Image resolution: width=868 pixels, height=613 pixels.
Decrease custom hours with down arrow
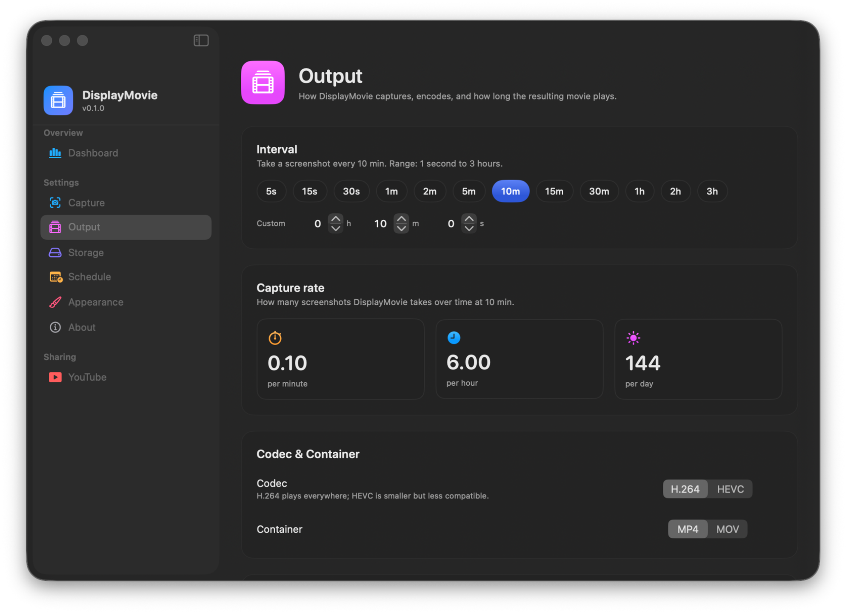[336, 228]
